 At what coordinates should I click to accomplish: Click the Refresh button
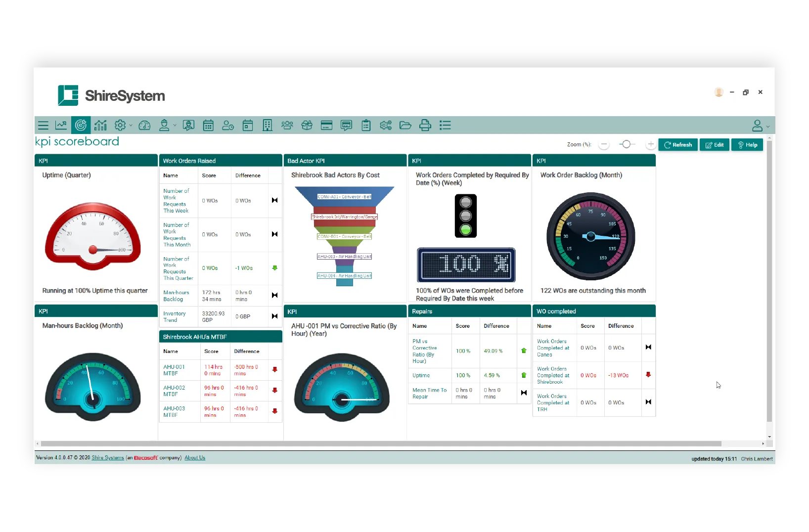tap(678, 145)
